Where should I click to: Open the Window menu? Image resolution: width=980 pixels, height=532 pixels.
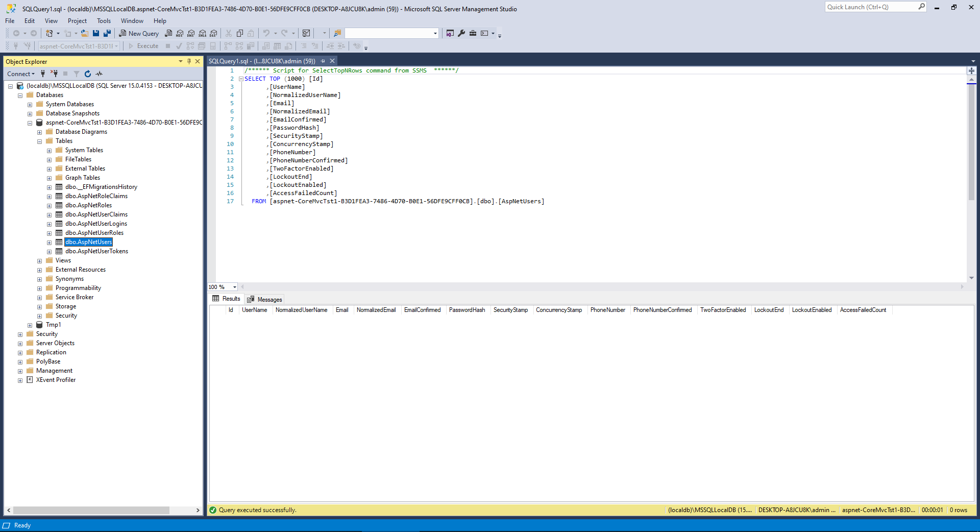pos(132,21)
